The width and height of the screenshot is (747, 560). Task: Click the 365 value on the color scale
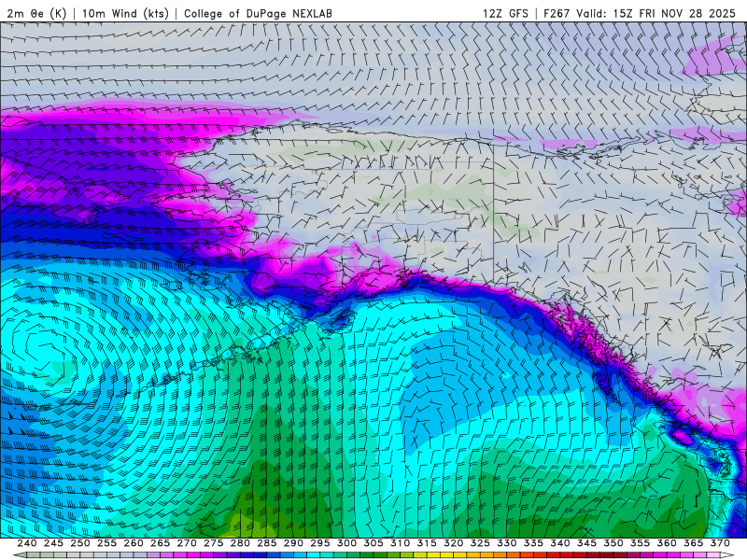coord(694,543)
